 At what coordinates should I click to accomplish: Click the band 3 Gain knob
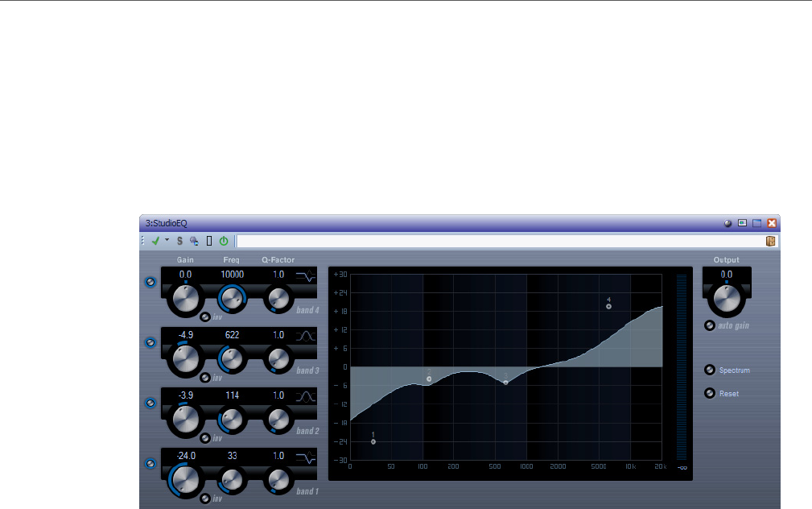[x=185, y=360]
